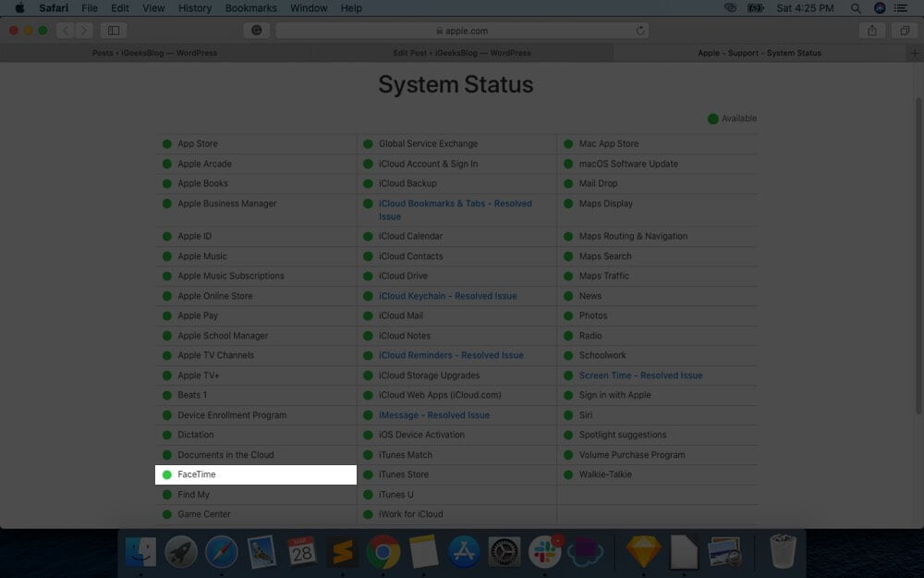The height and width of the screenshot is (578, 924).
Task: Open iCloud Reminders Resolved Issue link
Action: point(451,355)
